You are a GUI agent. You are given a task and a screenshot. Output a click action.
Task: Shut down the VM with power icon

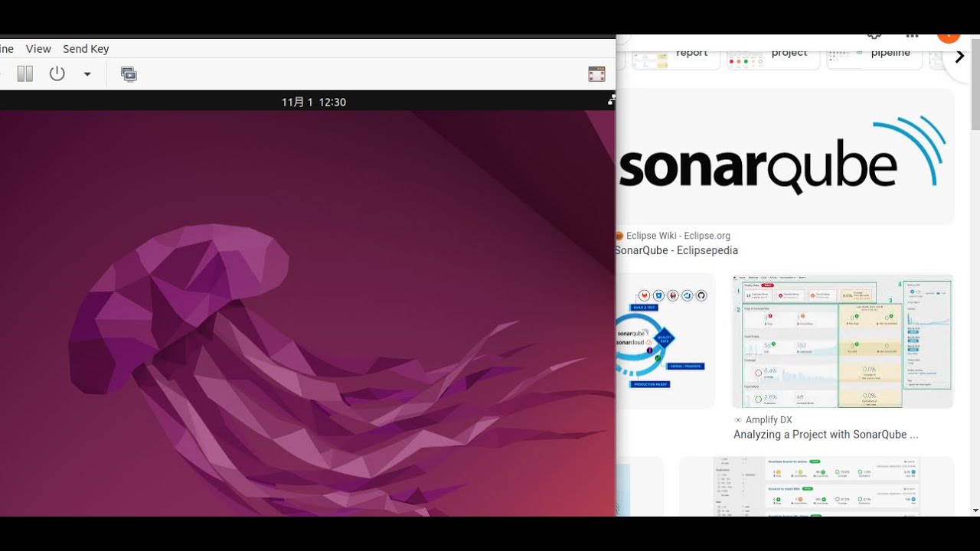(57, 73)
